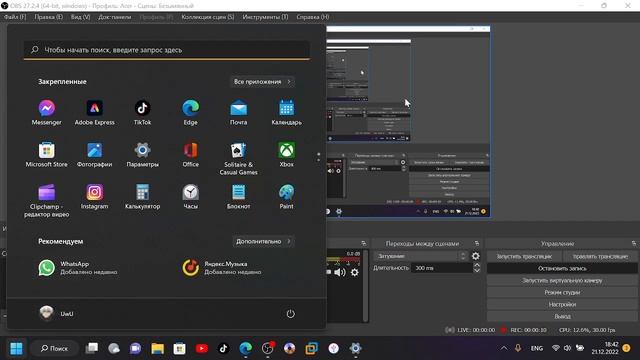Pop out the Управление dock panel
Image resolution: width=640 pixels, height=360 pixels.
coord(634,243)
